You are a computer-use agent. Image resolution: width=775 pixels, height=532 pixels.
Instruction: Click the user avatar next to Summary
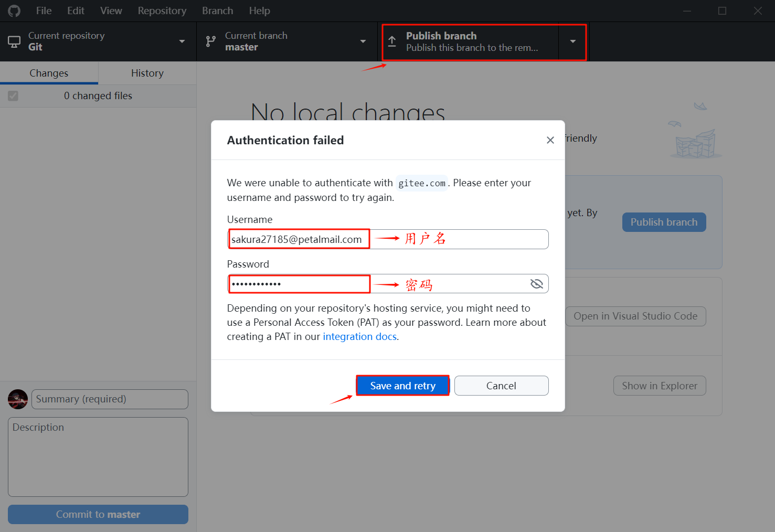tap(18, 399)
